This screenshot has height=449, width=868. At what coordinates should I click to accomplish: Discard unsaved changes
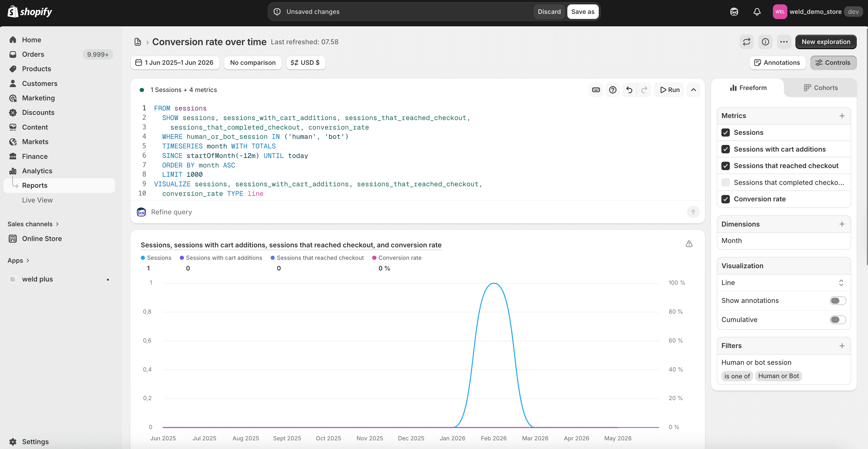(549, 12)
